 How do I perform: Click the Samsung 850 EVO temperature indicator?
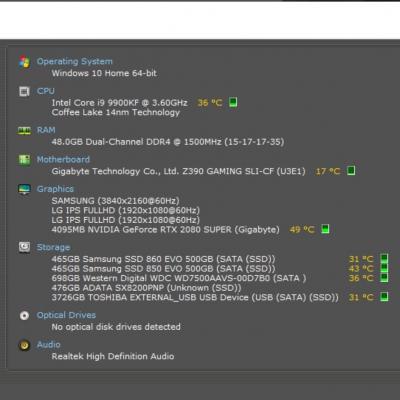(x=384, y=268)
